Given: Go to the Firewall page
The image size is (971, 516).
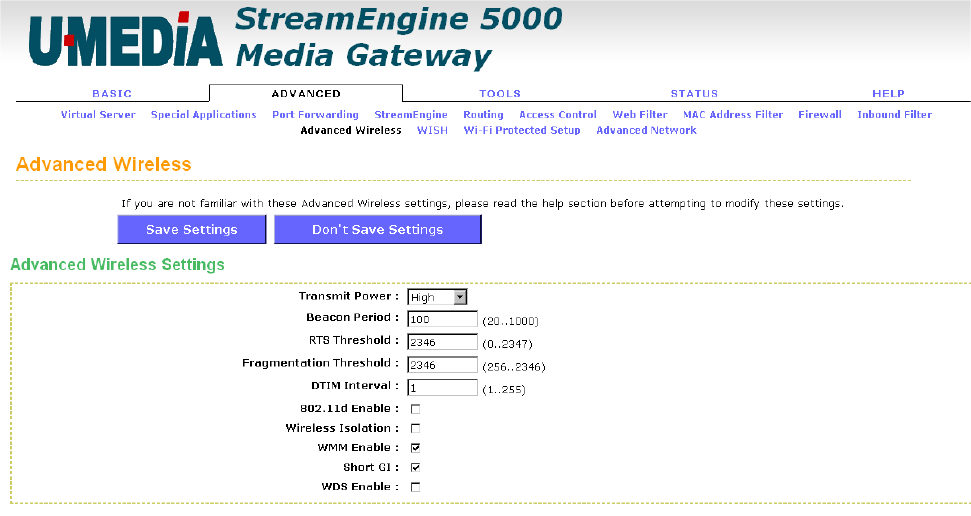Looking at the screenshot, I should 820,115.
